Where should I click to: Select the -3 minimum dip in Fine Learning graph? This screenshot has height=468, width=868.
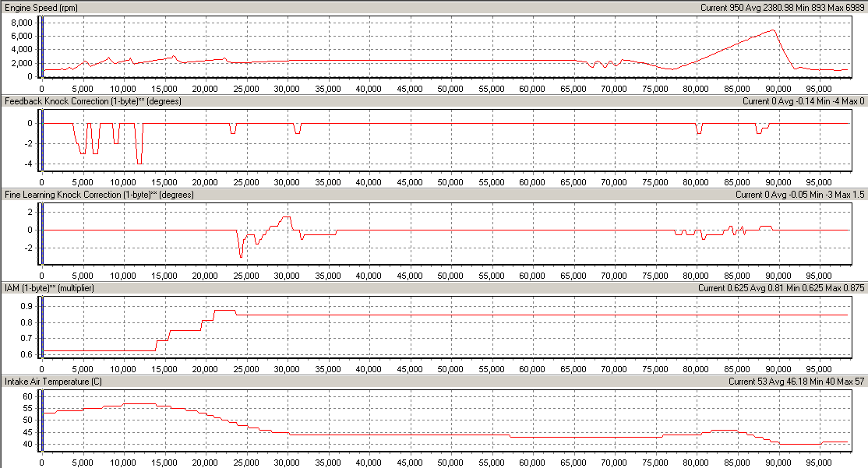click(x=241, y=256)
